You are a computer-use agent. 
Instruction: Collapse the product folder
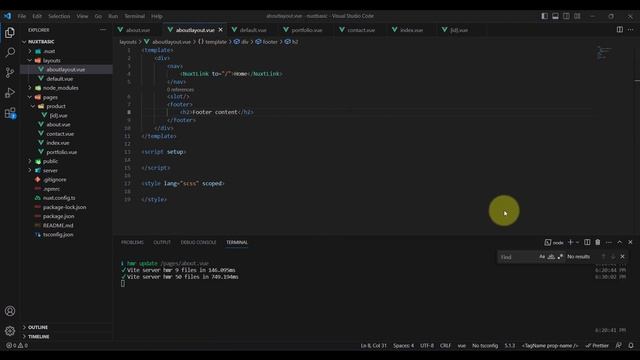[x=33, y=106]
